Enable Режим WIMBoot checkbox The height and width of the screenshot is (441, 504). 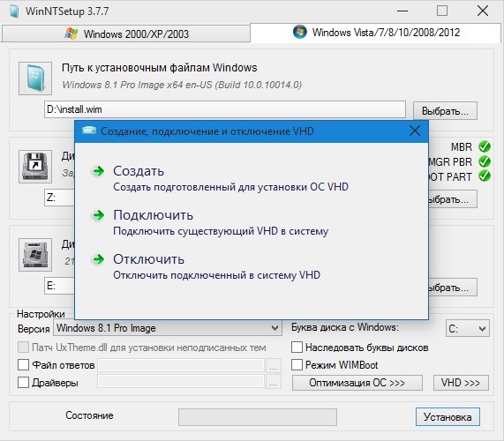(x=297, y=365)
